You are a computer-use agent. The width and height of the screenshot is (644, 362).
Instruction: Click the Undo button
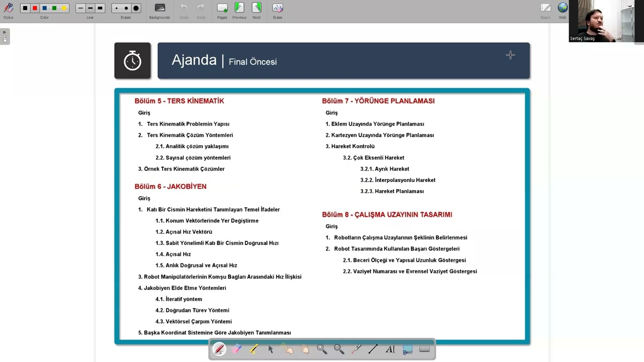(184, 11)
